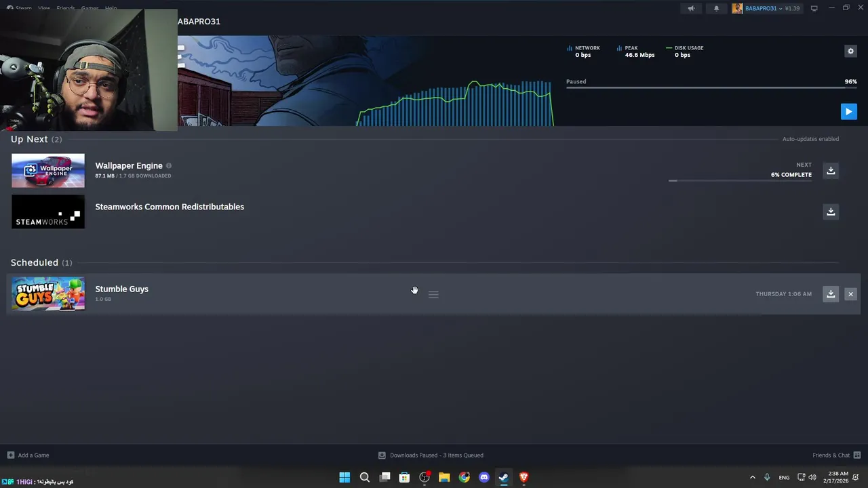Open Google Chrome from taskbar
The image size is (868, 488).
(x=464, y=477)
